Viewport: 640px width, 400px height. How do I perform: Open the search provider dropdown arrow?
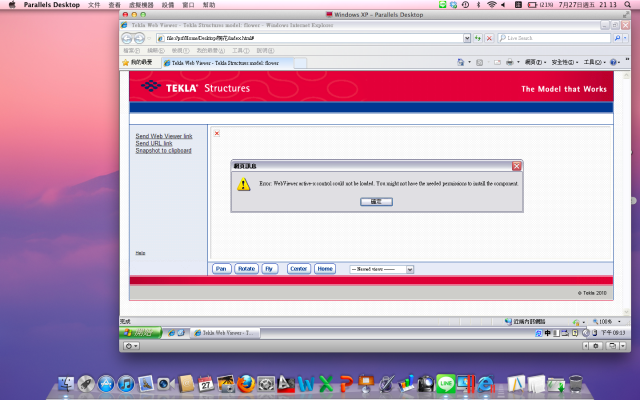pyautogui.click(x=625, y=38)
